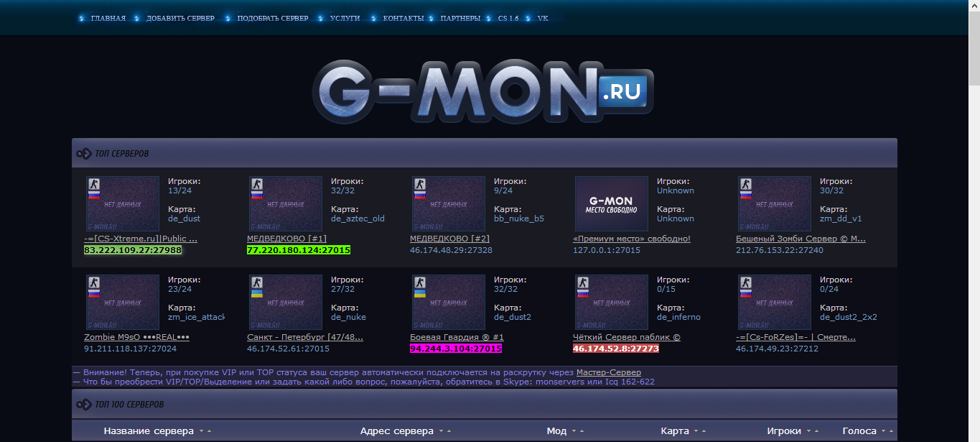Open the МЕДВЕДКОВО [#2] server link
Screen dimensions: 980x442
click(x=449, y=239)
